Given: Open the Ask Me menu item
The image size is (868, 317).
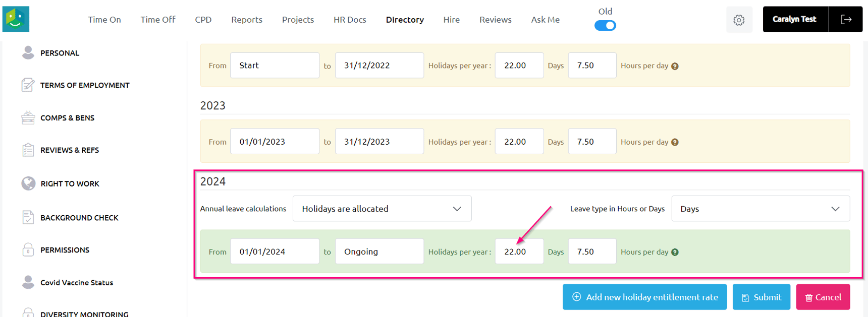Looking at the screenshot, I should coord(546,20).
